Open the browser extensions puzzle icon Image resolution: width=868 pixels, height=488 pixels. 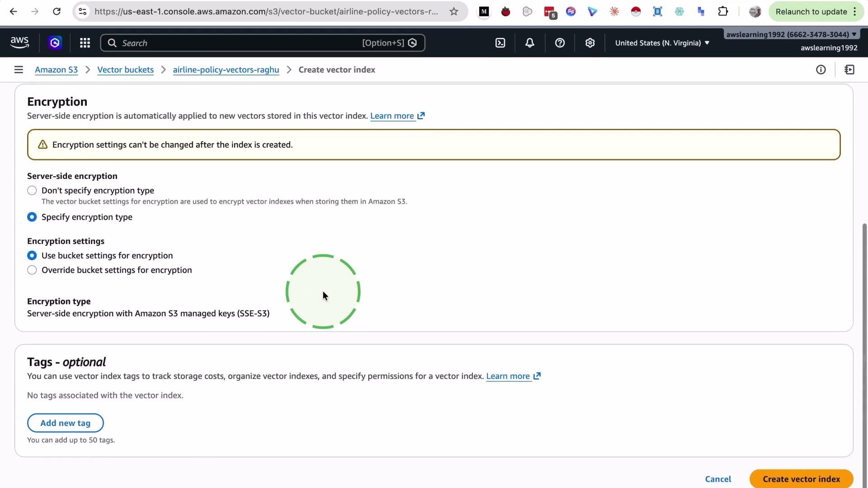pos(723,12)
